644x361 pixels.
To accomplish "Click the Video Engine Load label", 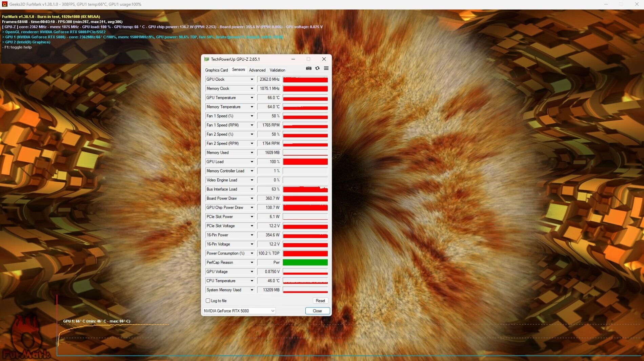I will (x=222, y=180).
